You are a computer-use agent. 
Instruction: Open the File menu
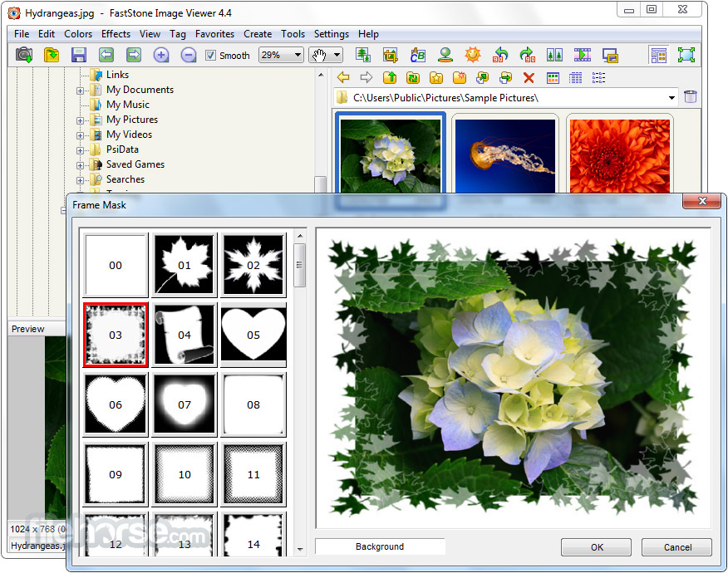(22, 34)
